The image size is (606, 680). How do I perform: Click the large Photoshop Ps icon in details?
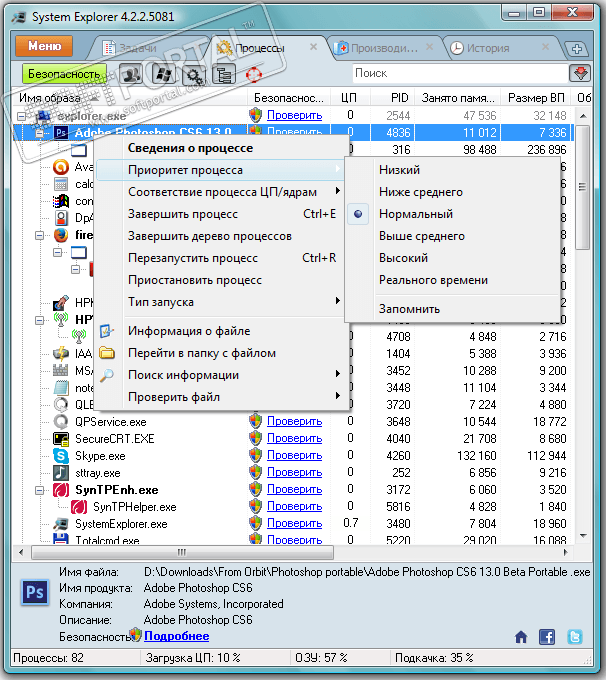[35, 592]
